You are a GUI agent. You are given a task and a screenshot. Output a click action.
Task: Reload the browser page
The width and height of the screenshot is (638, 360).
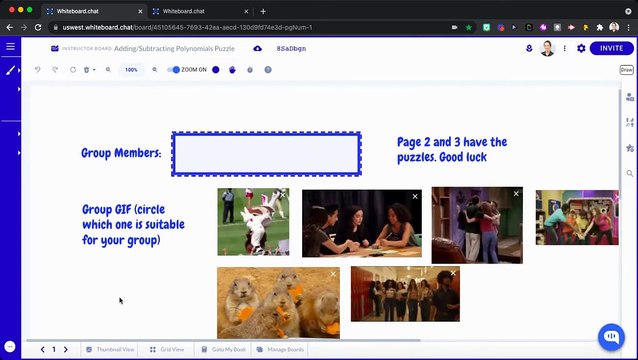38,27
